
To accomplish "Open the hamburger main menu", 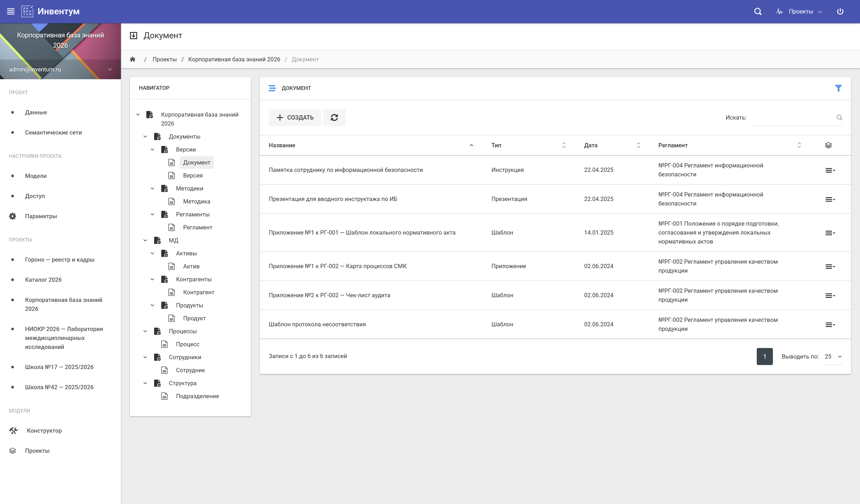I will (11, 11).
